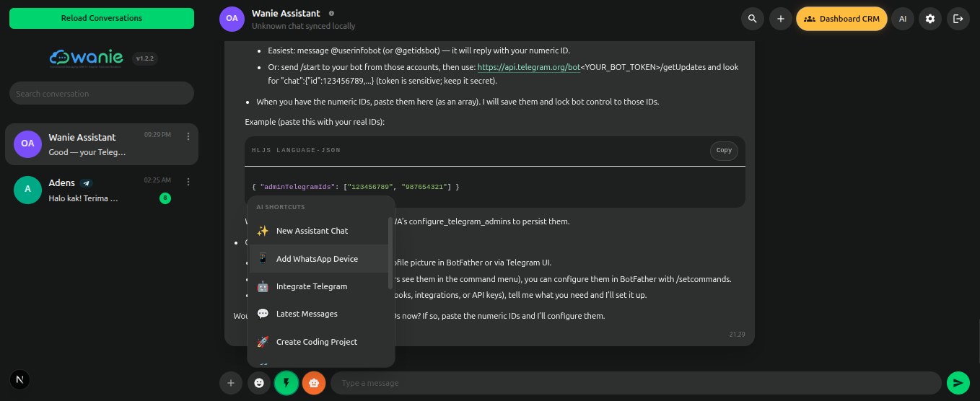Open the settings gear in the header
Viewport: 980px width, 401px height.
930,19
